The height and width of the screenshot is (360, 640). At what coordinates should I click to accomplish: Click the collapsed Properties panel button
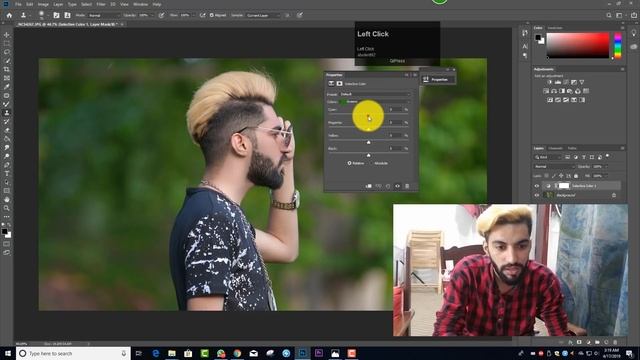[x=438, y=80]
